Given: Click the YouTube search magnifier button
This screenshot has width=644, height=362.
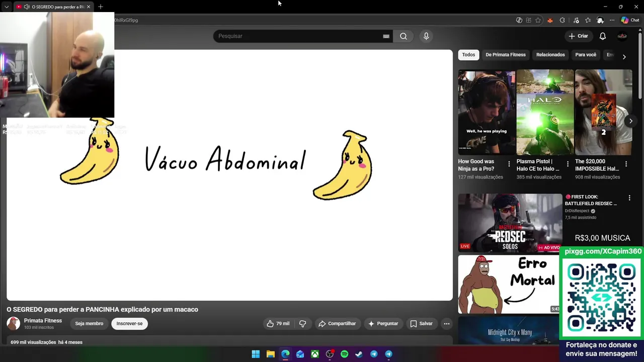Looking at the screenshot, I should (x=404, y=36).
